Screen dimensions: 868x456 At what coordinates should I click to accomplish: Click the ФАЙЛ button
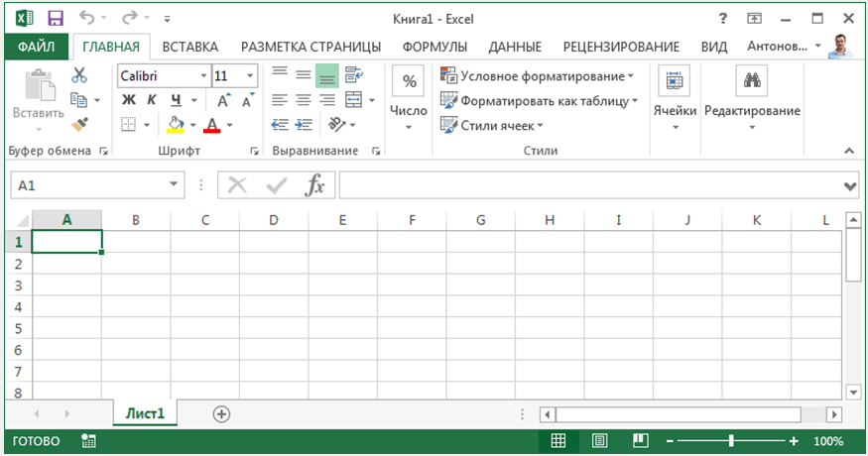point(36,47)
